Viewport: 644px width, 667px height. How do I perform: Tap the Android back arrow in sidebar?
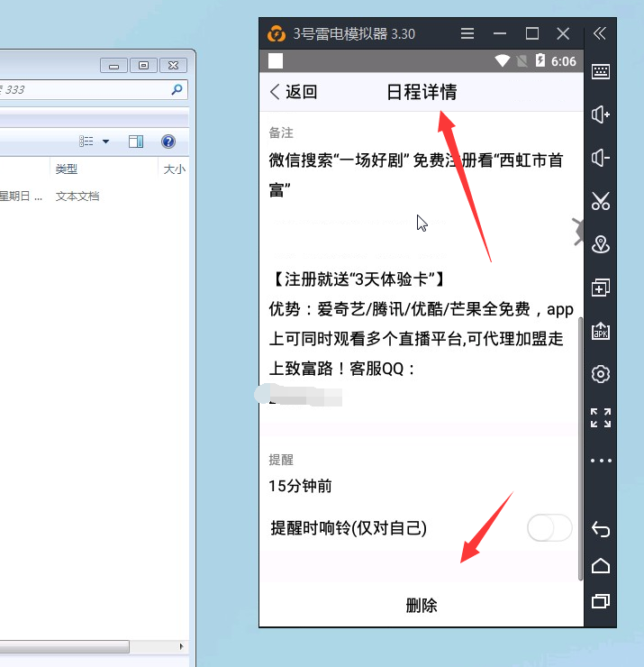click(x=600, y=530)
